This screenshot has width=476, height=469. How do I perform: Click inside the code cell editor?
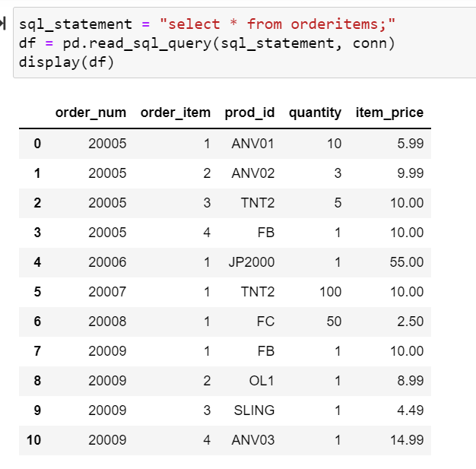[244, 43]
